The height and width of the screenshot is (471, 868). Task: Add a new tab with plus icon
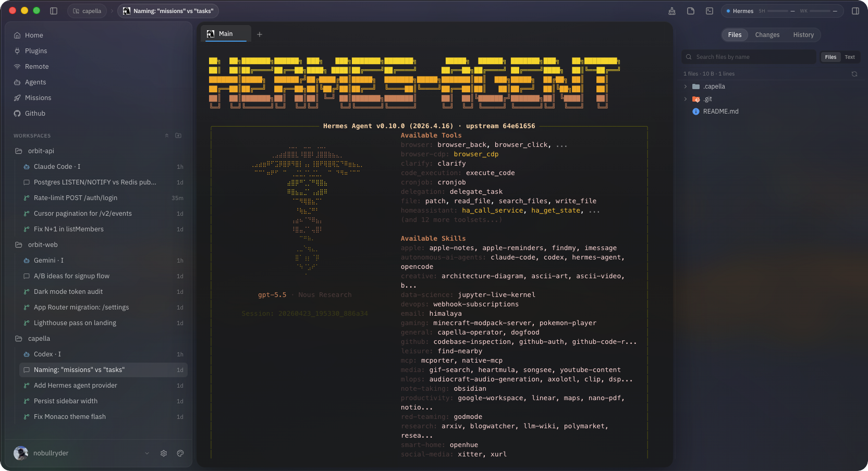click(x=260, y=34)
